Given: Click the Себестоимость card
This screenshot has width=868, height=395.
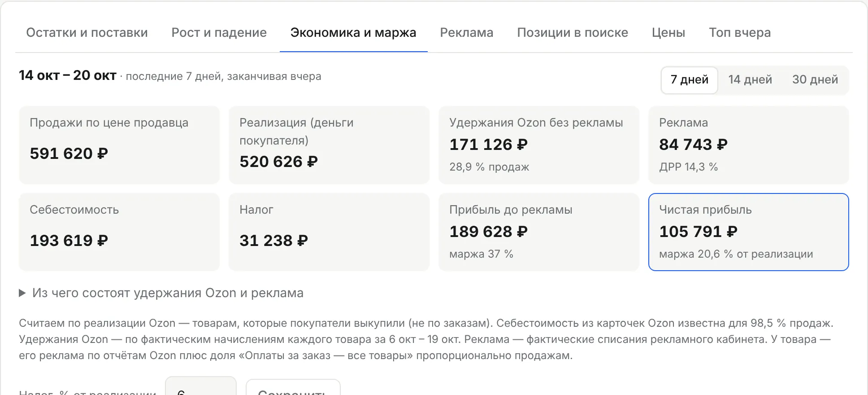Looking at the screenshot, I should click(119, 232).
